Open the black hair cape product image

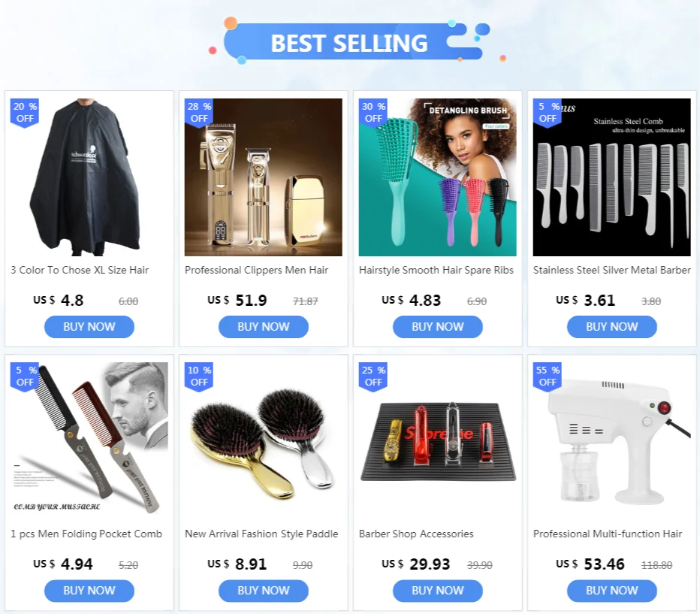(x=89, y=177)
